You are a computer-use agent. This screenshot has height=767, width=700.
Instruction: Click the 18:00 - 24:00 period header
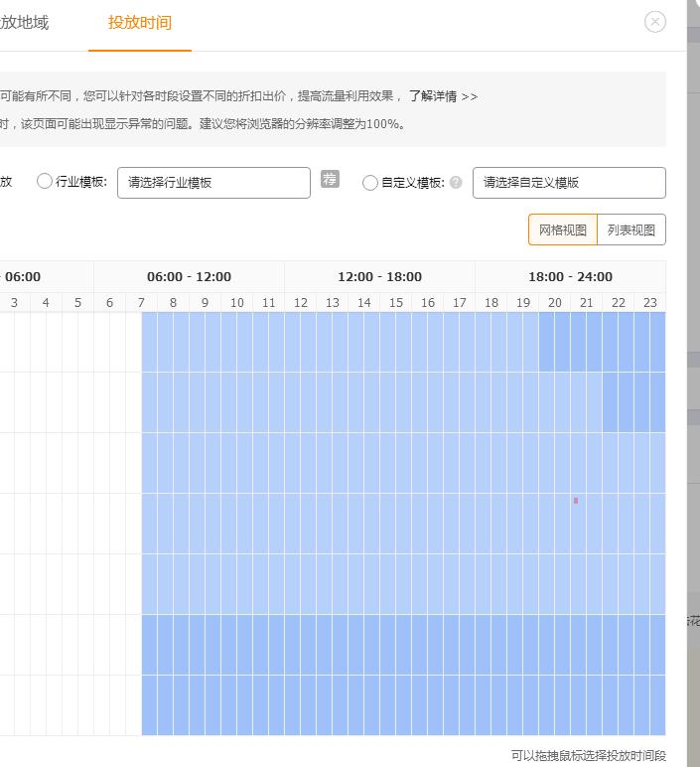[x=570, y=276]
